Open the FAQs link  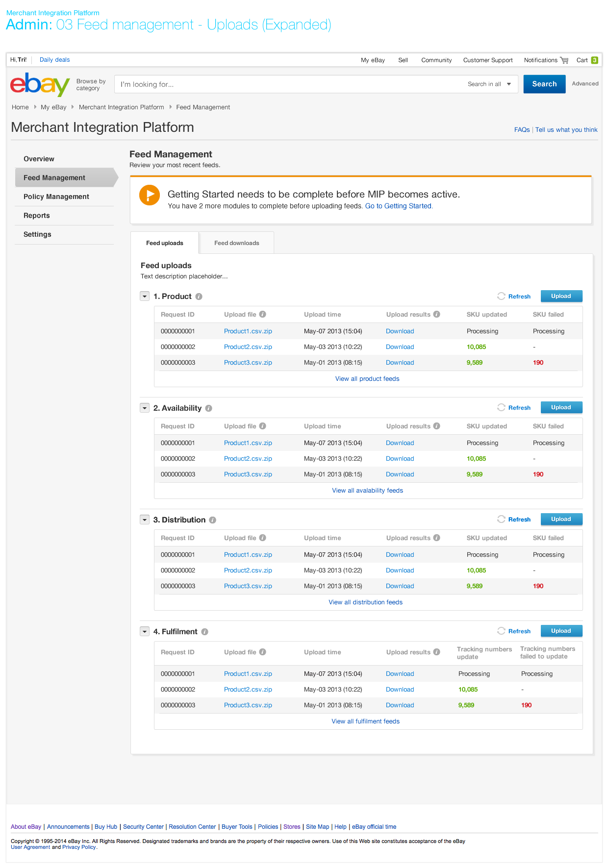coord(522,130)
